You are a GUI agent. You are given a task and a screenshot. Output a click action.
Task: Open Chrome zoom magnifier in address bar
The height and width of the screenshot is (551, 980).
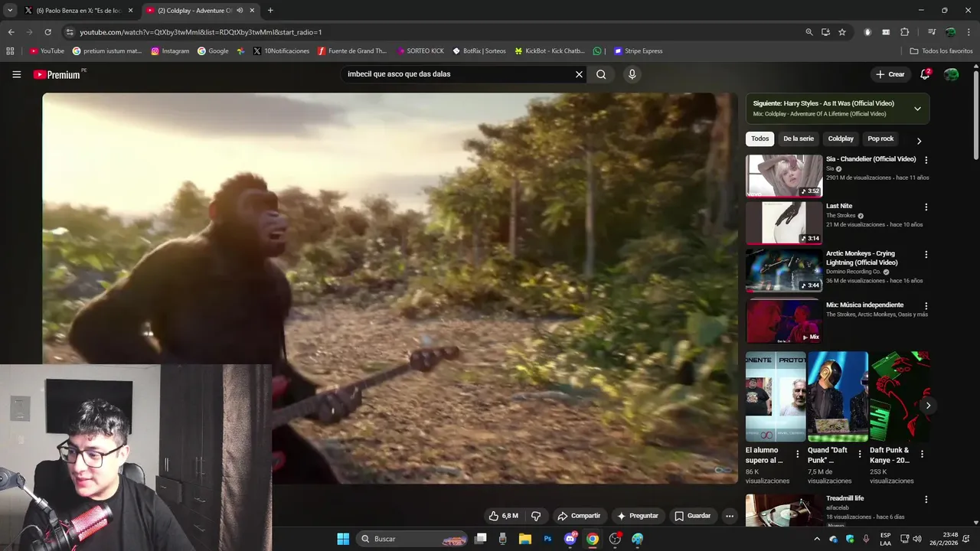pyautogui.click(x=809, y=32)
